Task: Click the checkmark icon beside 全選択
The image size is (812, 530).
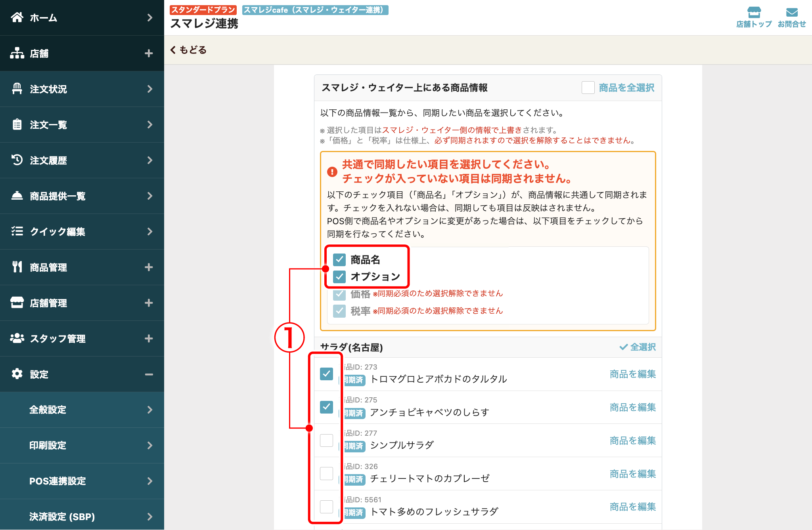Action: tap(624, 347)
